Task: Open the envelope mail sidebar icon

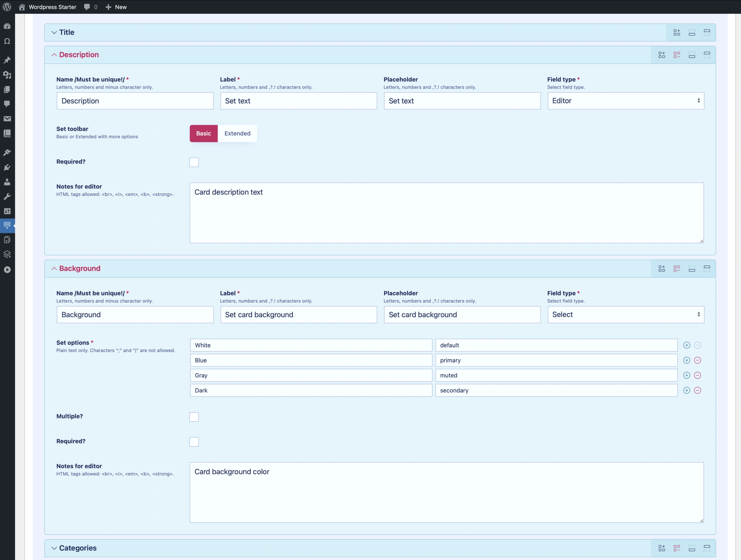Action: click(x=7, y=119)
